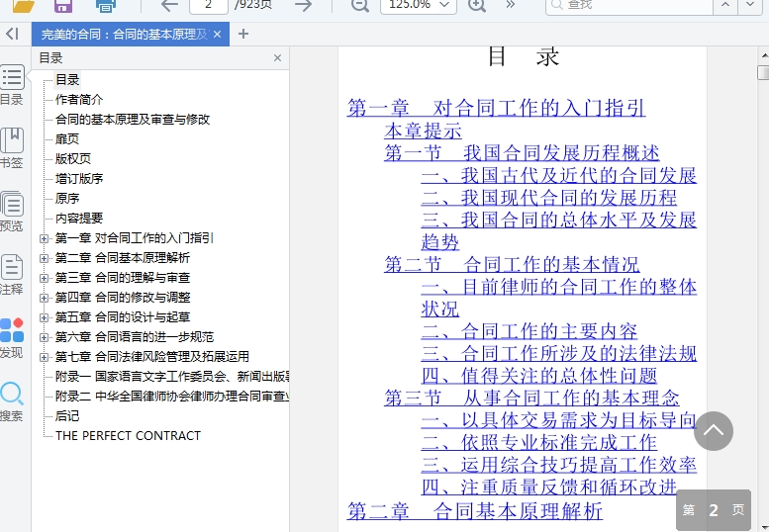Select 后记 in the outline tree
This screenshot has width=769, height=532.
[x=67, y=416]
